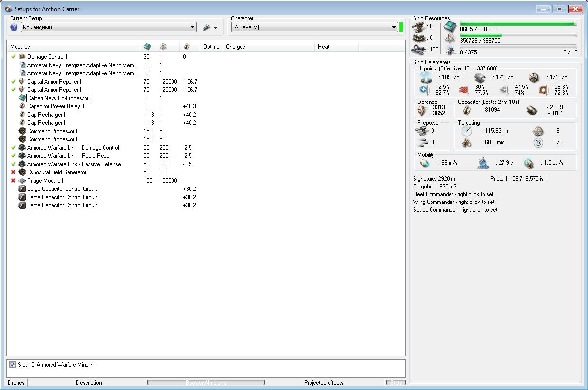Activate Triage Module I red X
This screenshot has width=588, height=390.
point(13,181)
